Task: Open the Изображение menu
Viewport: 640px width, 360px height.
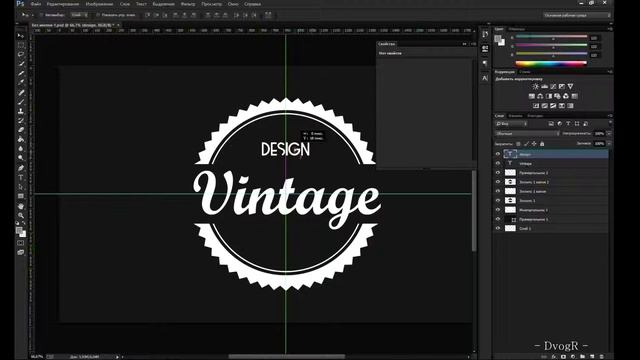Action: (x=99, y=4)
